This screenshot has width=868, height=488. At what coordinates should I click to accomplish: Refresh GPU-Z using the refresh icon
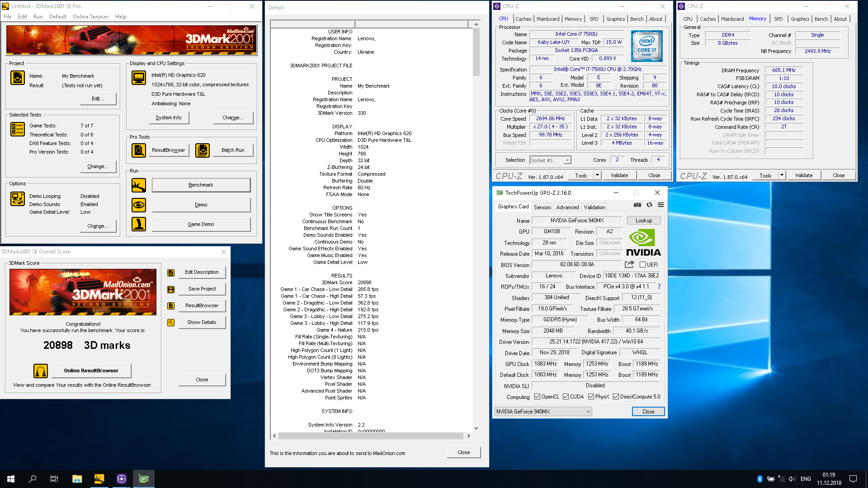(649, 205)
